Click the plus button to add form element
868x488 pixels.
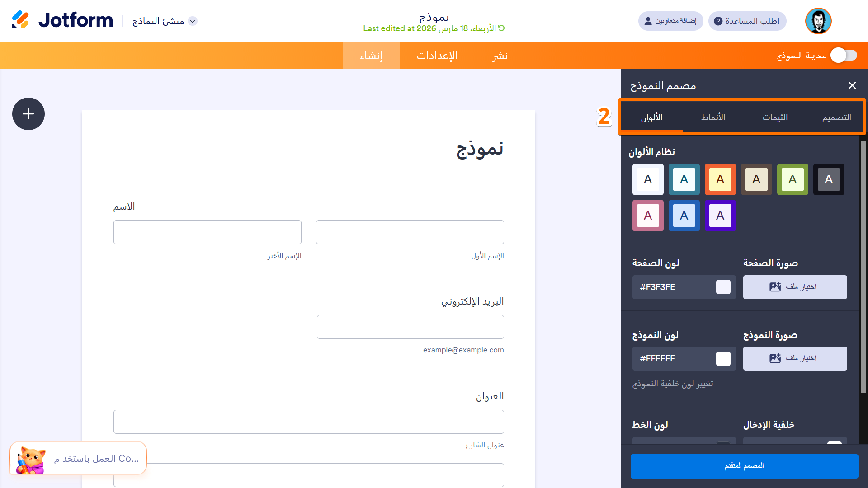28,114
